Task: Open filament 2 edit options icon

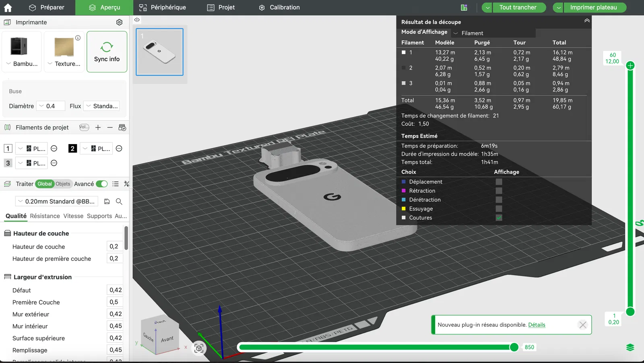Action: [119, 148]
